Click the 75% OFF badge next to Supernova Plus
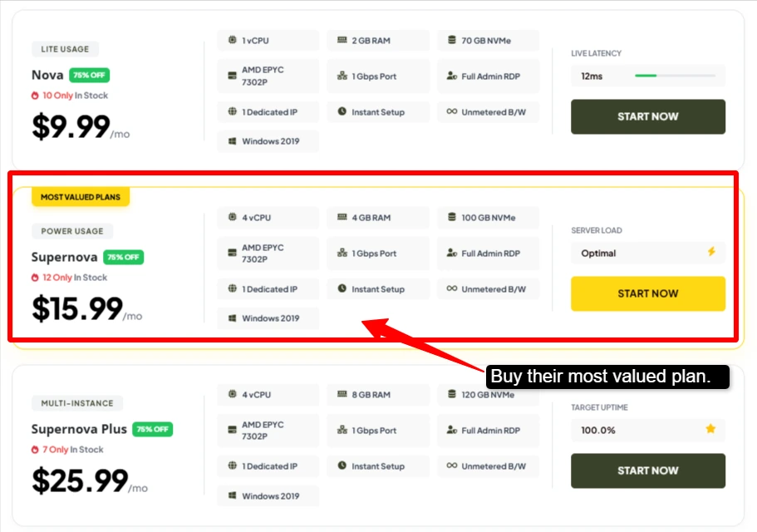The height and width of the screenshot is (532, 757). pos(153,429)
